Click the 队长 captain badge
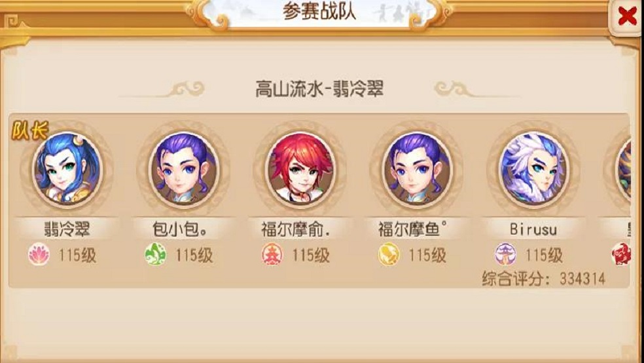644x363 pixels. [x=30, y=131]
